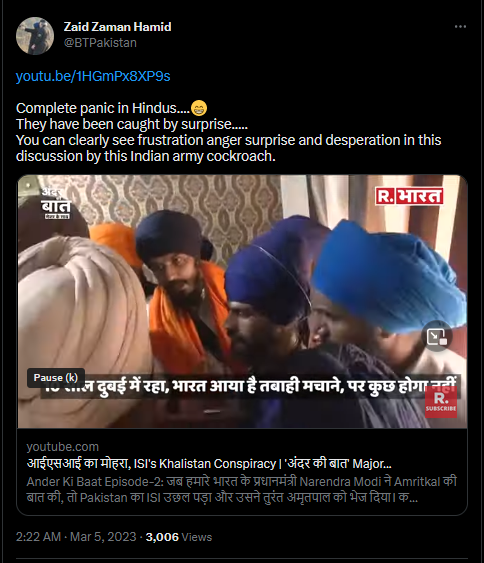Pause the video using the Pause (k) control

[56, 378]
